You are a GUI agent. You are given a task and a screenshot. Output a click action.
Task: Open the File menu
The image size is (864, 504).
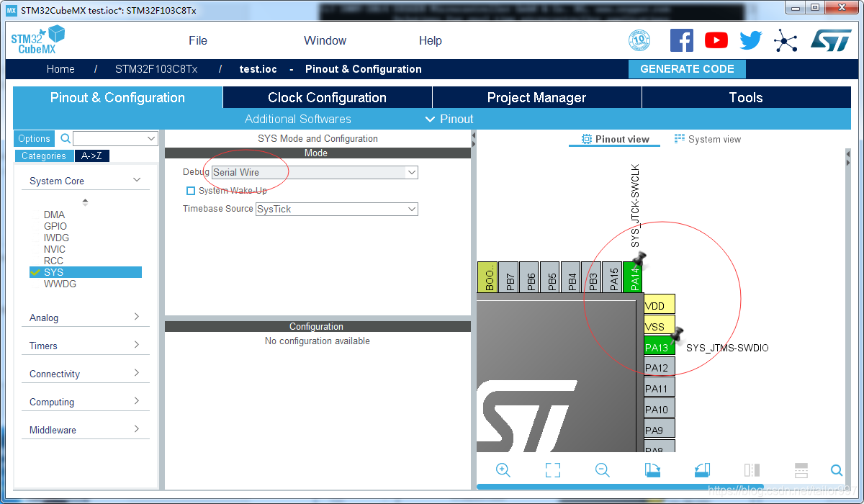pyautogui.click(x=198, y=40)
